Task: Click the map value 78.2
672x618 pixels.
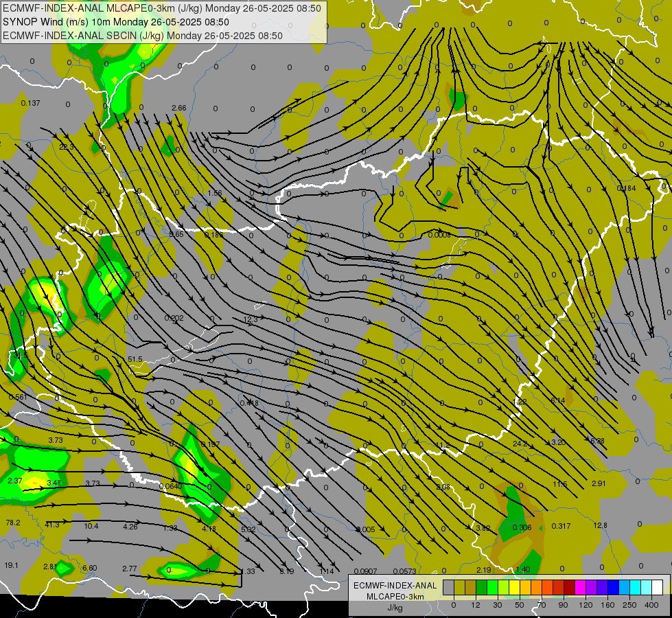Action: 13,523
